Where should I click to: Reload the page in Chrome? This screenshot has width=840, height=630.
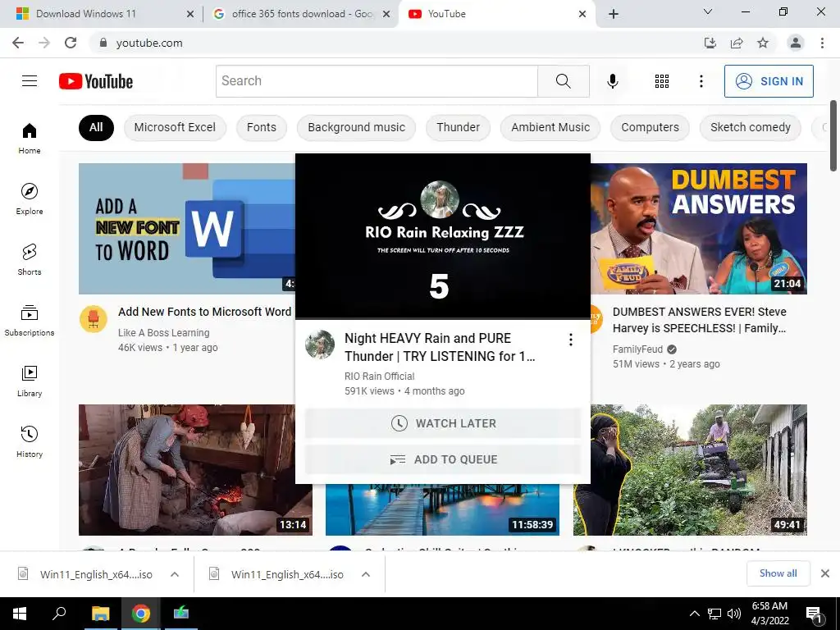click(71, 43)
